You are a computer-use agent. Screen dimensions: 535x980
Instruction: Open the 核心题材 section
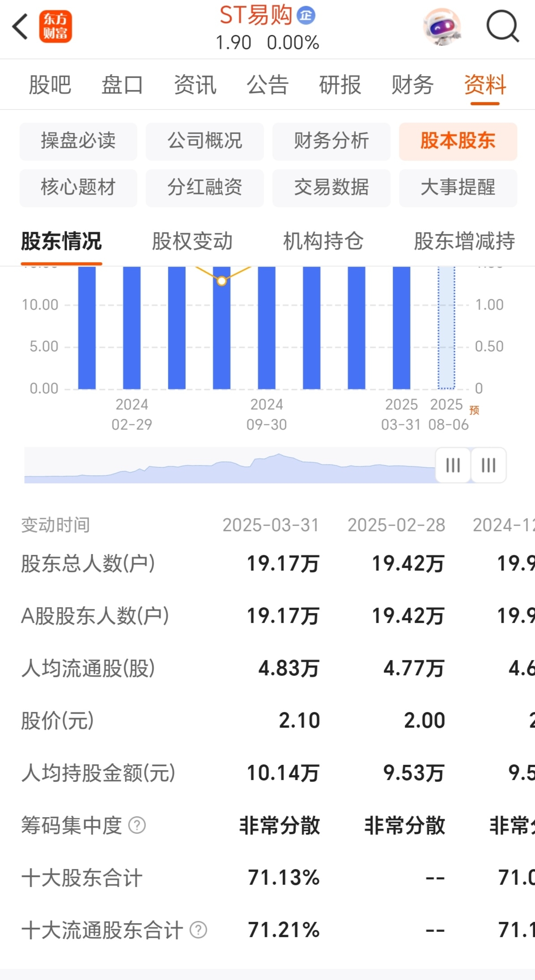click(x=78, y=187)
